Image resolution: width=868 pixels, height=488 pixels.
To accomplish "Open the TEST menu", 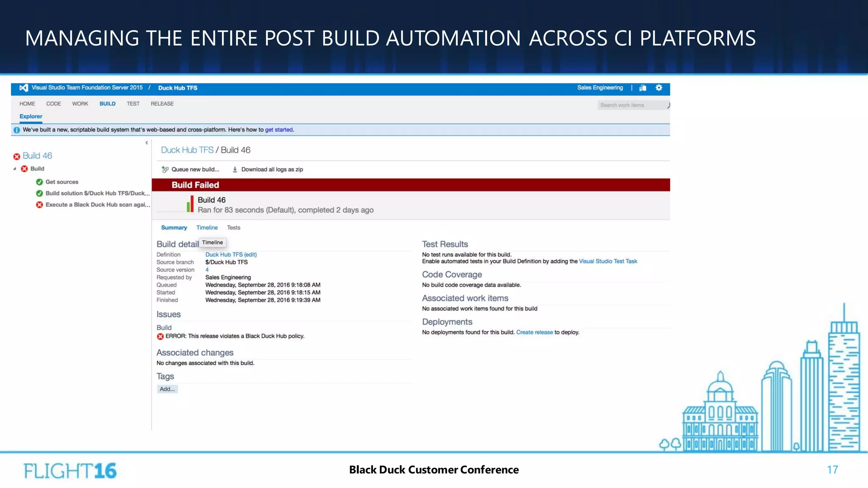I will pos(133,104).
